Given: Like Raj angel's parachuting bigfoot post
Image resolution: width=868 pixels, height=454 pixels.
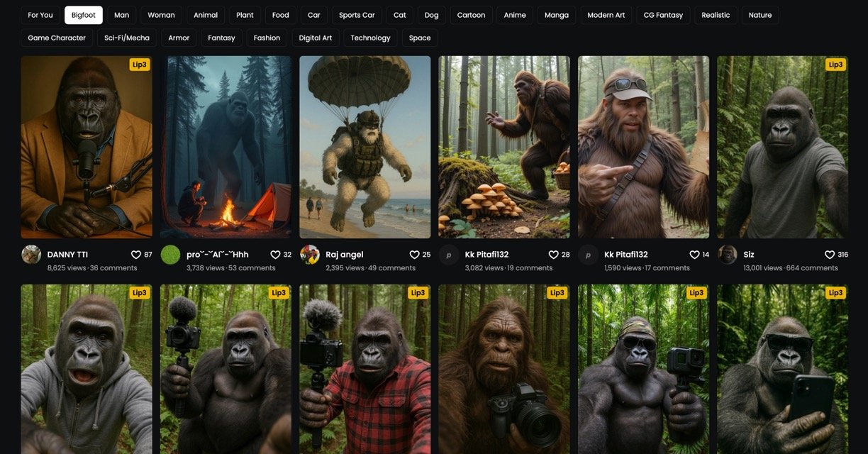Looking at the screenshot, I should [x=414, y=255].
